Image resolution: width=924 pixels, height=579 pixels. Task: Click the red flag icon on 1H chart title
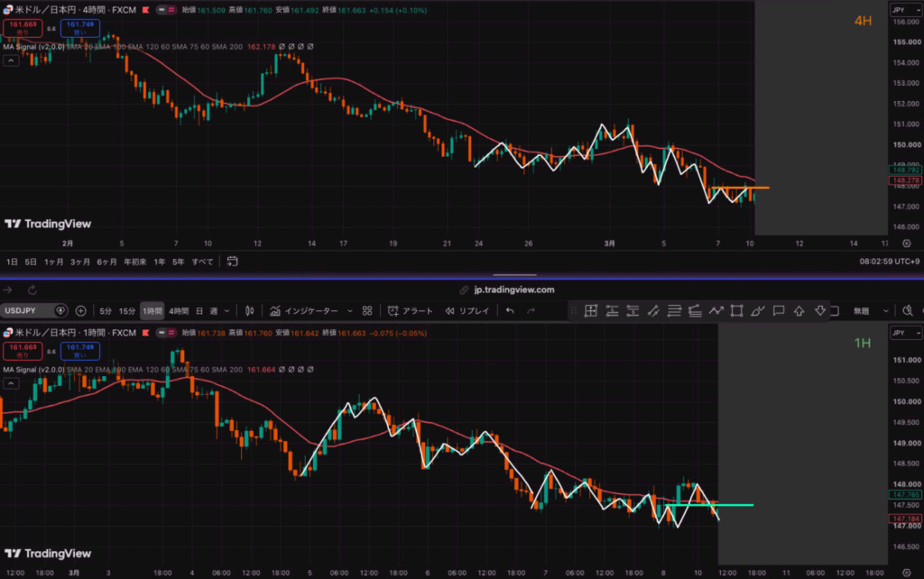pyautogui.click(x=145, y=333)
